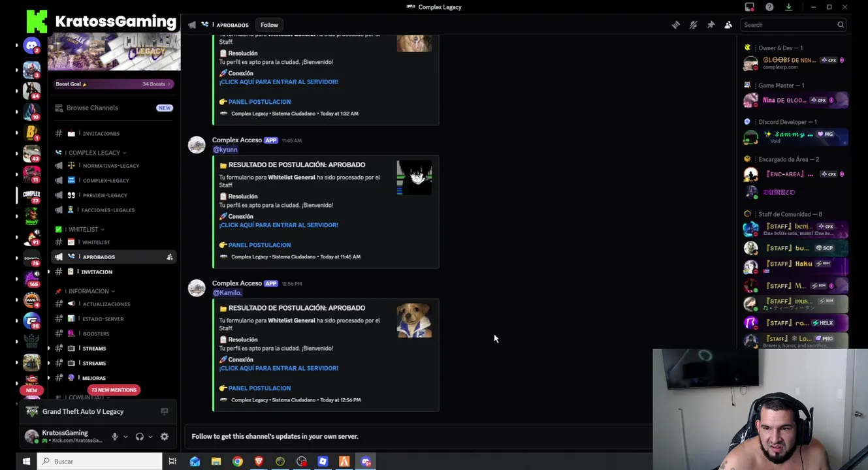Open headphones output options dropdown arrow
Image resolution: width=868 pixels, height=470 pixels.
pyautogui.click(x=150, y=437)
